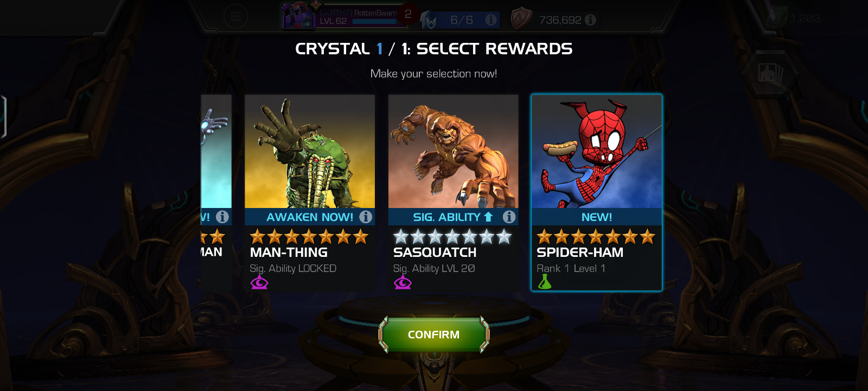Open info icon on Man-Thing card

click(366, 217)
